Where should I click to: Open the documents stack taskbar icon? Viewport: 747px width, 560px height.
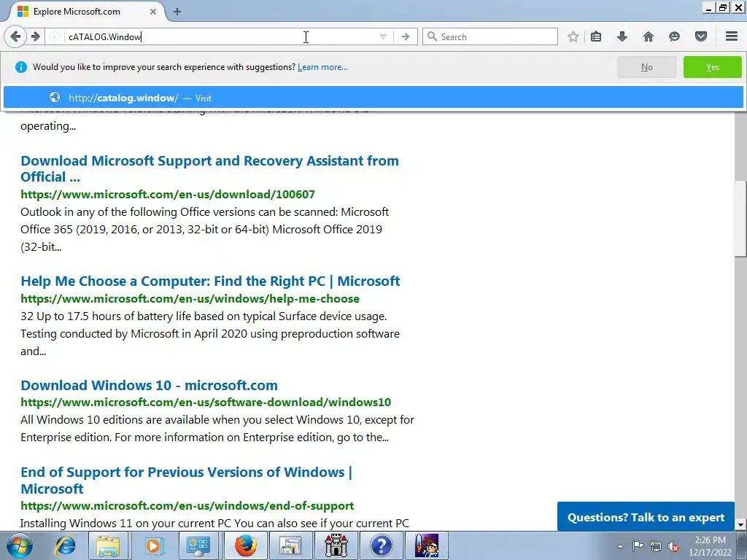click(x=290, y=545)
